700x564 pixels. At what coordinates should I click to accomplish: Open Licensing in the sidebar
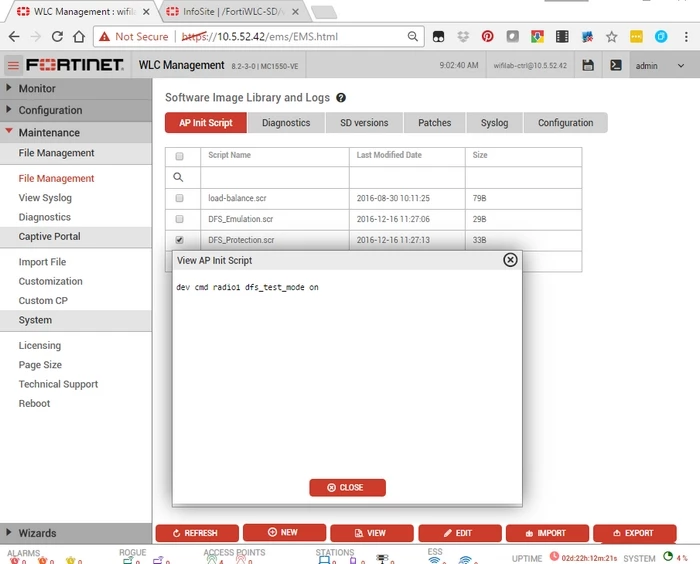40,345
